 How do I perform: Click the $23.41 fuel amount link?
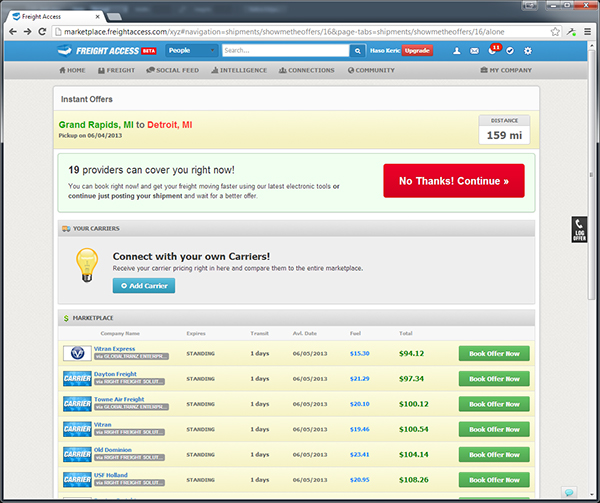click(359, 454)
